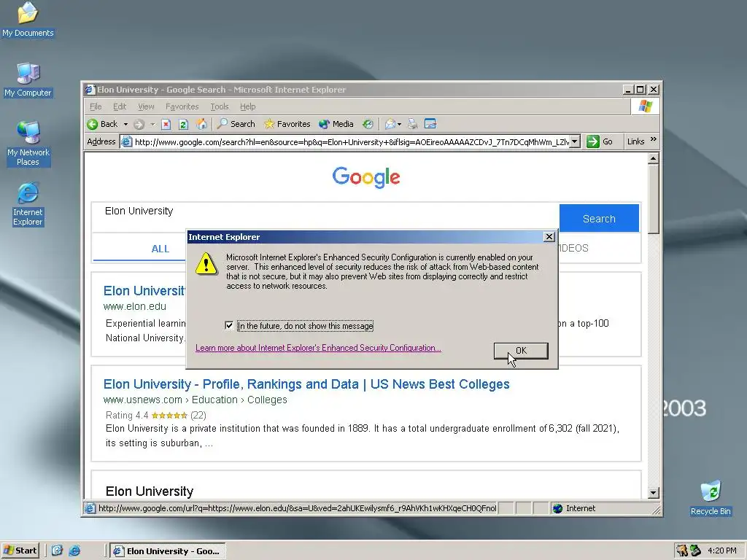
Task: Click the 'Rating 4.4' star rating text
Action: (156, 415)
